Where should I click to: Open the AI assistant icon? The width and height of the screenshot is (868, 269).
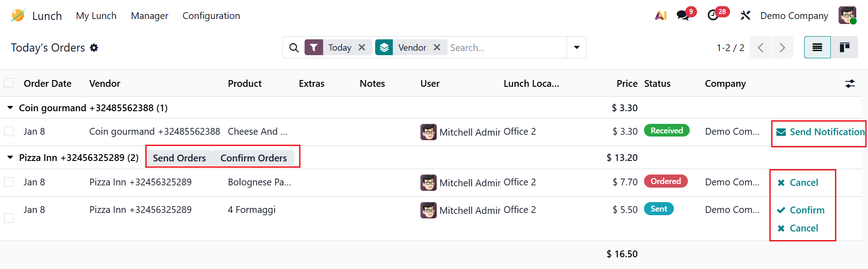[x=661, y=15]
